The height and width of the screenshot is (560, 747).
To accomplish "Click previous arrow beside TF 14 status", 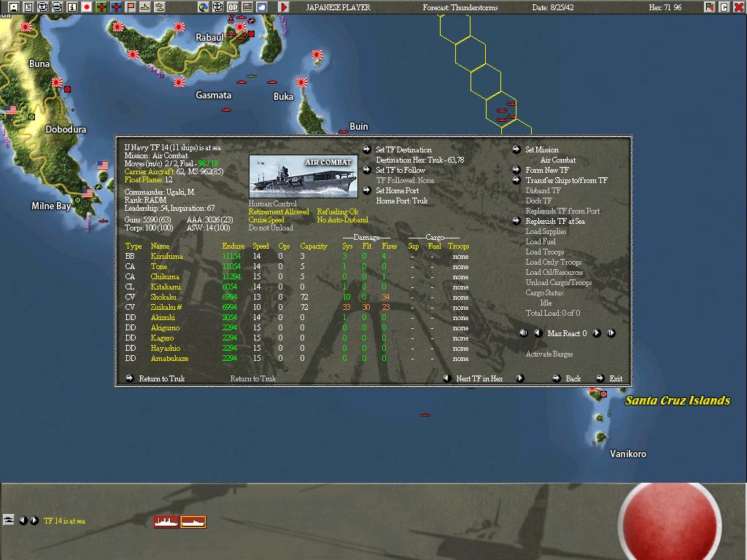I will tap(23, 521).
